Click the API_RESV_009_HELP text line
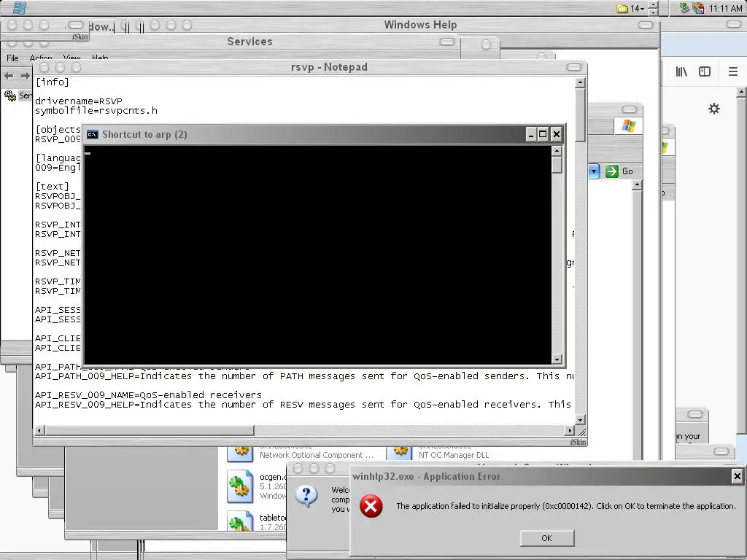 [303, 404]
